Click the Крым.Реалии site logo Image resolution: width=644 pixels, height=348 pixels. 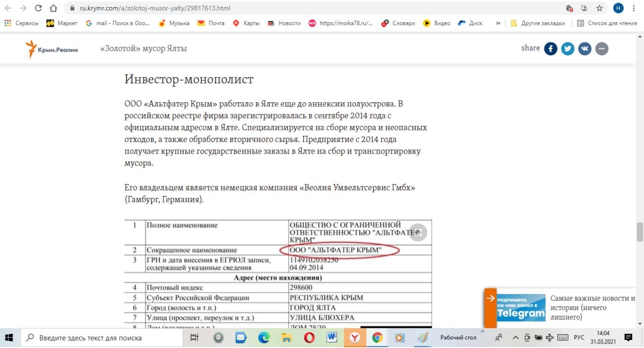52,49
